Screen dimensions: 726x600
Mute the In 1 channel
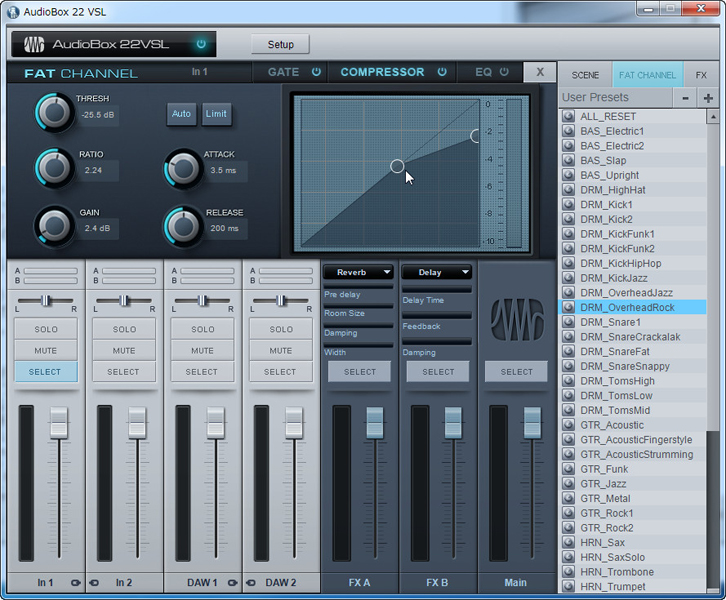coord(46,350)
